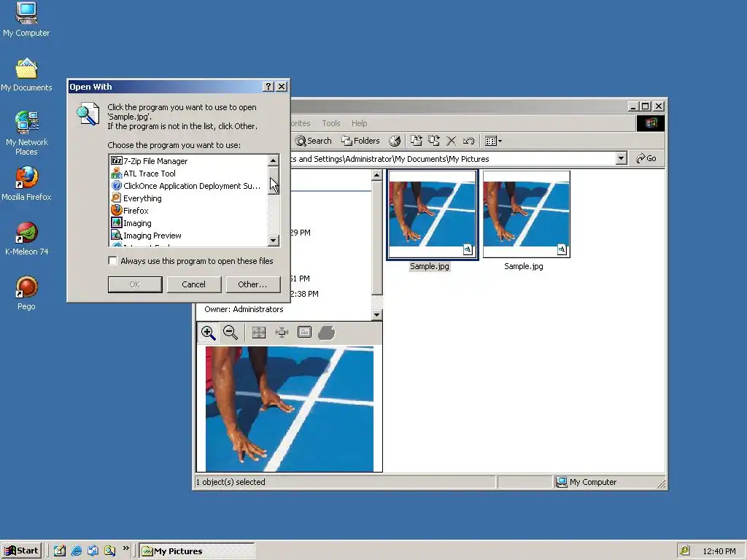Launch K-Meleon 74 desktop shortcut
Screen dimensions: 747x560
[26, 238]
